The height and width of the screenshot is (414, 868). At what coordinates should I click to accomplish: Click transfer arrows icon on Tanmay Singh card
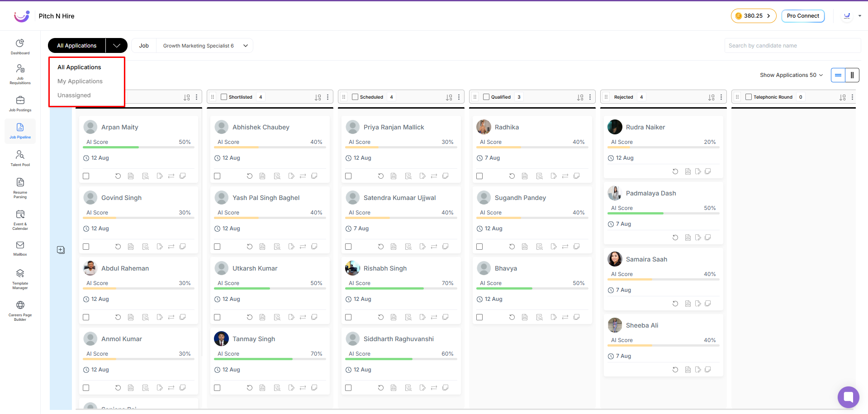[x=303, y=388]
